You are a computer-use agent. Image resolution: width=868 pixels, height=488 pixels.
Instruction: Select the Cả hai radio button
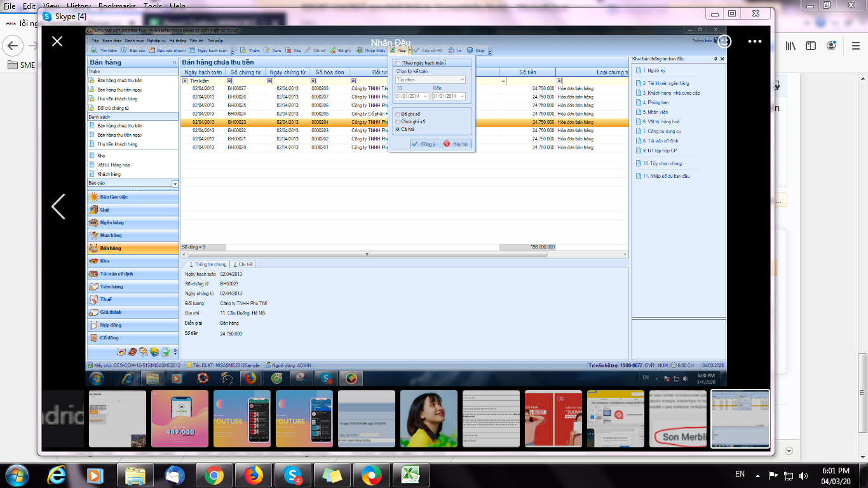[x=398, y=129]
